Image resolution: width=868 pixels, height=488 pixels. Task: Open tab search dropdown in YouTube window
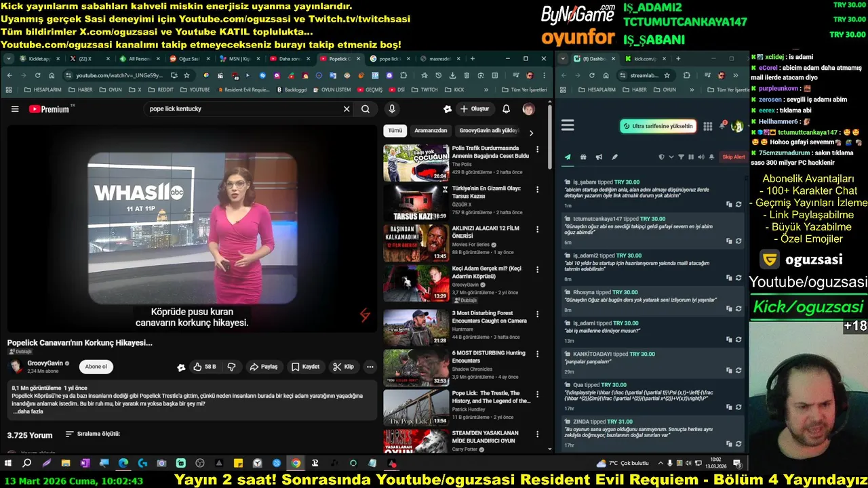(8, 59)
